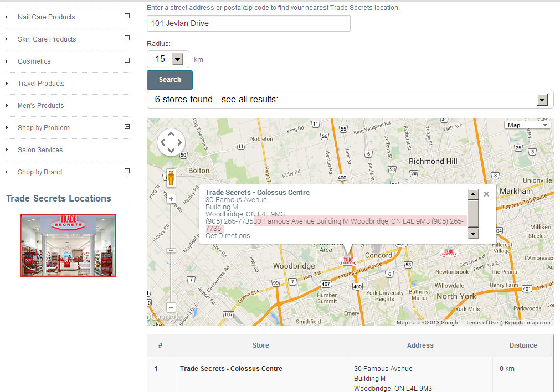Click the Distance column header

pos(523,345)
